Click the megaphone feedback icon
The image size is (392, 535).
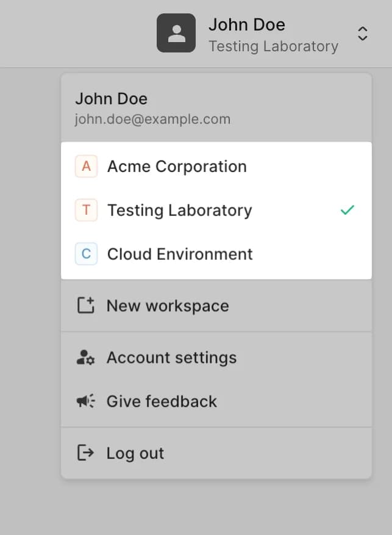[x=85, y=401]
